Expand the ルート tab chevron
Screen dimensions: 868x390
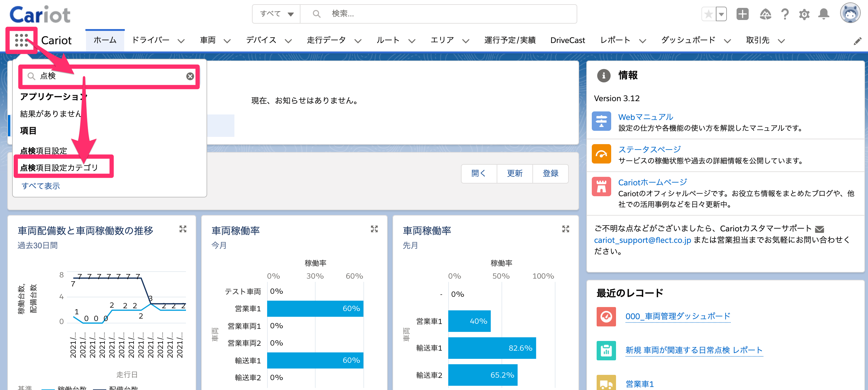(x=412, y=41)
